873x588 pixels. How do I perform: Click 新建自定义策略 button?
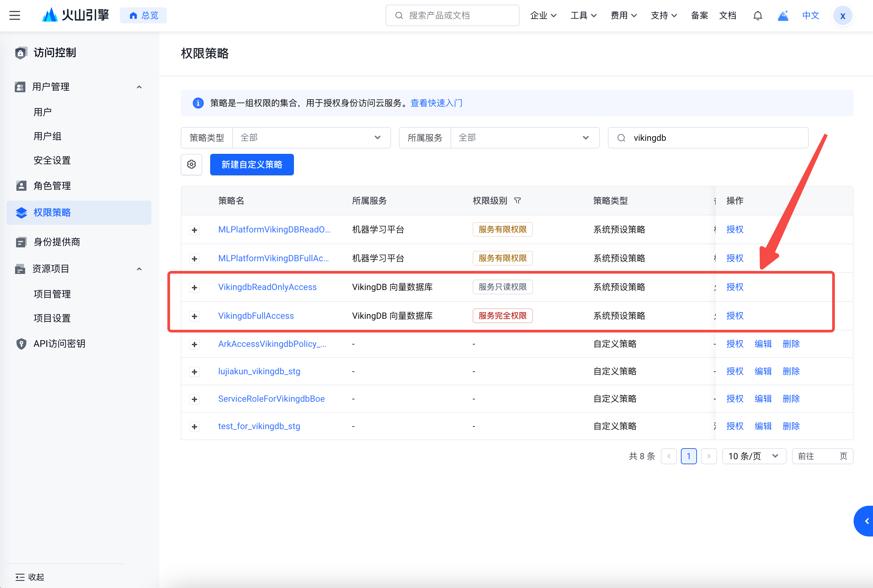pyautogui.click(x=252, y=164)
